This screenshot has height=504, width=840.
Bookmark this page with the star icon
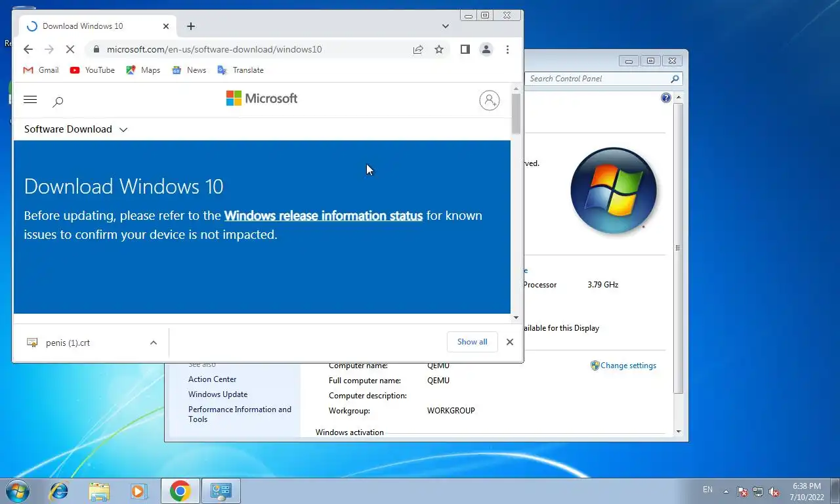tap(439, 49)
